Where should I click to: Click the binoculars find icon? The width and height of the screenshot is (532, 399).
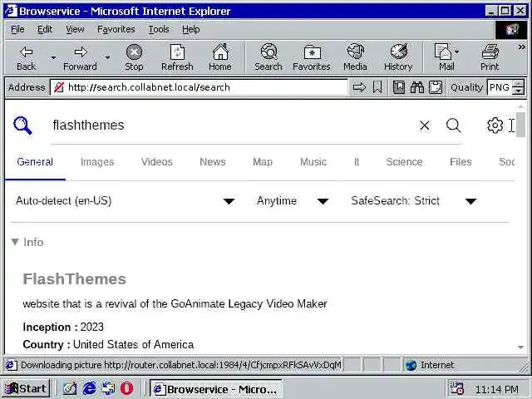(x=417, y=87)
